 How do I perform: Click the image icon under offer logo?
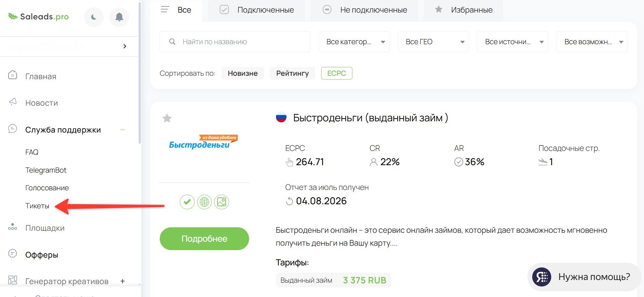pos(222,202)
